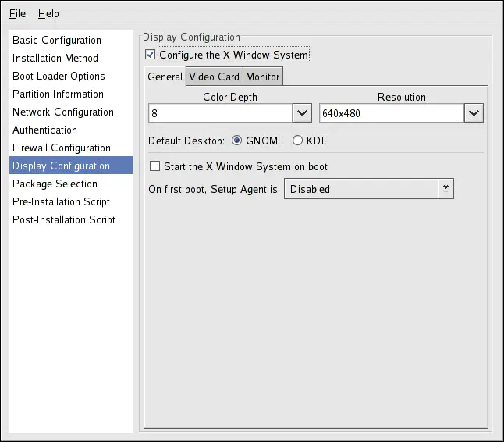Choose KDE as default desktop
Image resolution: width=504 pixels, height=442 pixels.
297,141
